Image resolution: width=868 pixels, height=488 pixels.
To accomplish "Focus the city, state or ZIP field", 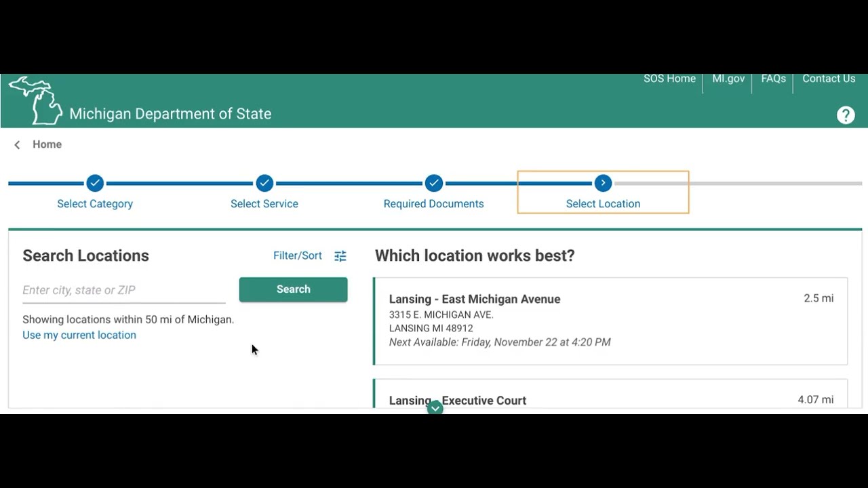I will 124,290.
